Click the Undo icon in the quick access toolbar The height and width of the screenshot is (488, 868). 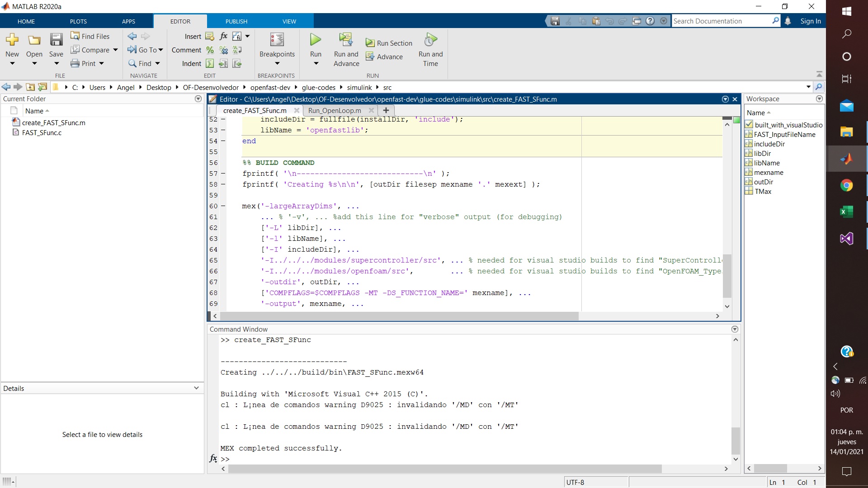[610, 21]
